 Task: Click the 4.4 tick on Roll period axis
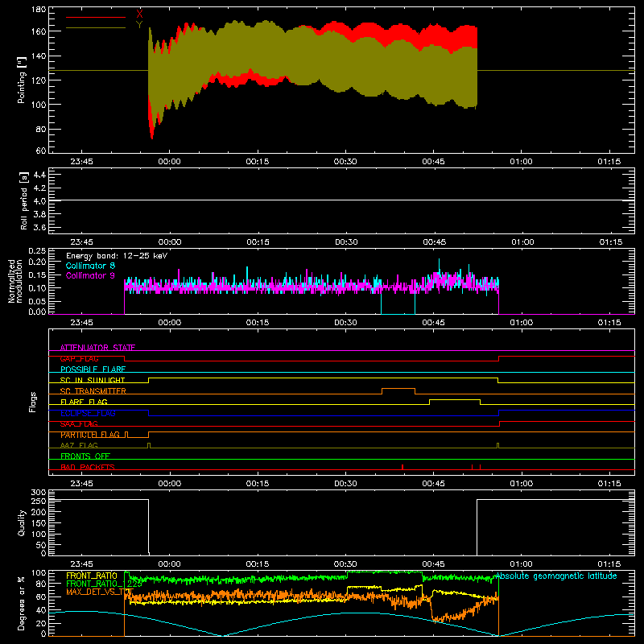[x=39, y=175]
